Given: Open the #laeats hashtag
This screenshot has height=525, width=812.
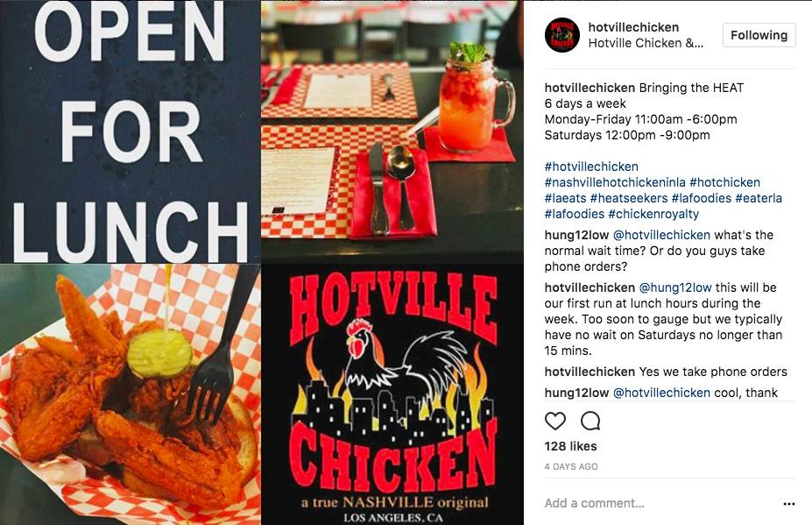Looking at the screenshot, I should (565, 198).
